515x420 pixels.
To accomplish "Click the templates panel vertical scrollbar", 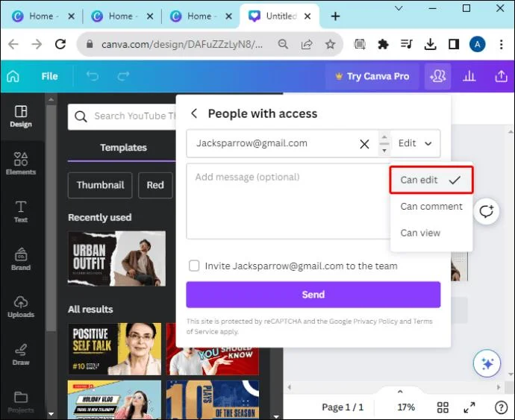I will tap(51, 217).
